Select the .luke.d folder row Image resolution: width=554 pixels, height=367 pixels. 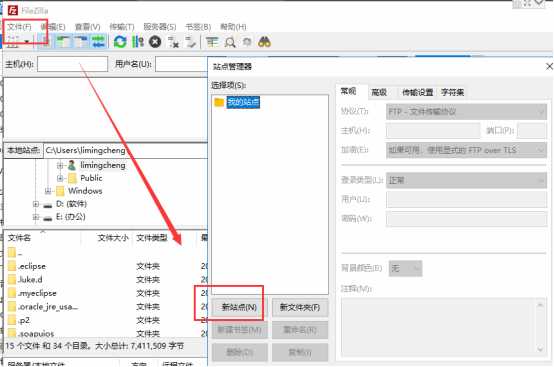pos(106,280)
